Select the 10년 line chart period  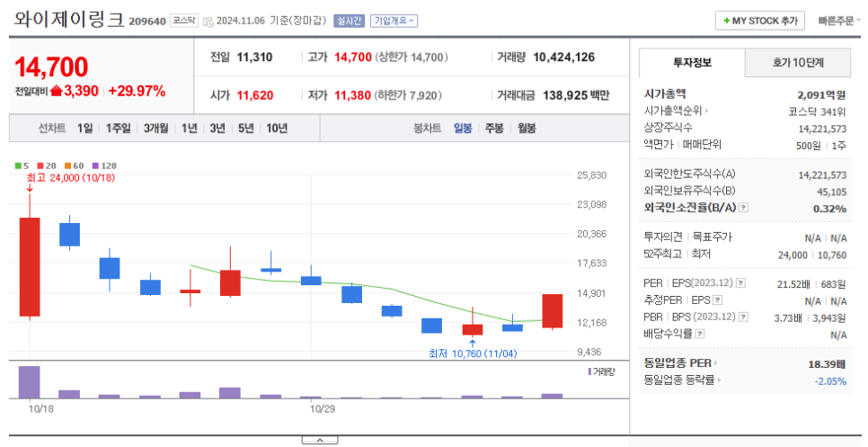coord(277,129)
